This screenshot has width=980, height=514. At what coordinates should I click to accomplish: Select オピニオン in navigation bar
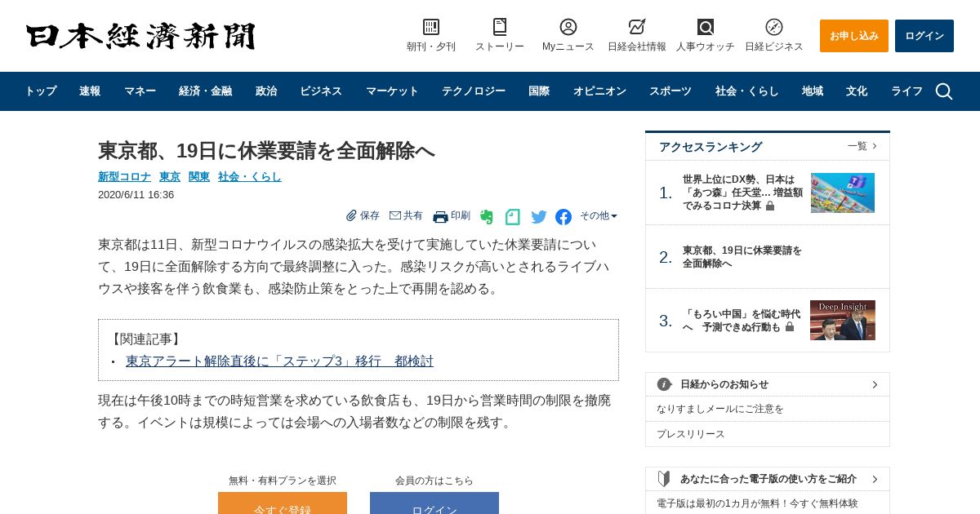[599, 91]
